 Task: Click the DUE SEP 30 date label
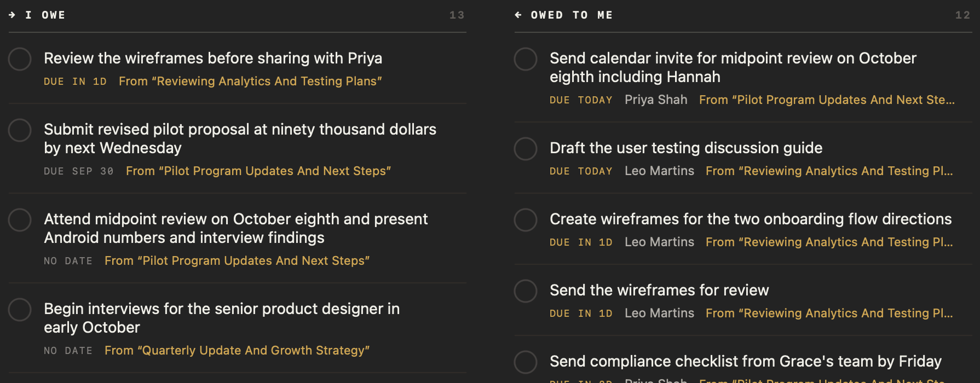click(79, 171)
